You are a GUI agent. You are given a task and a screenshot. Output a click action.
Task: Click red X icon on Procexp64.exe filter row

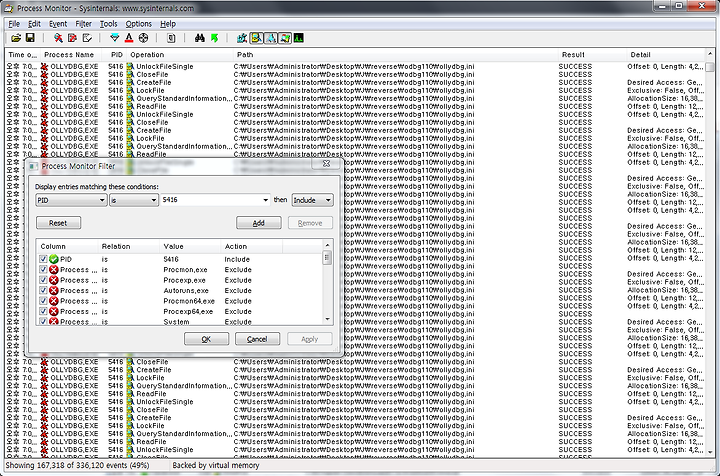54,312
